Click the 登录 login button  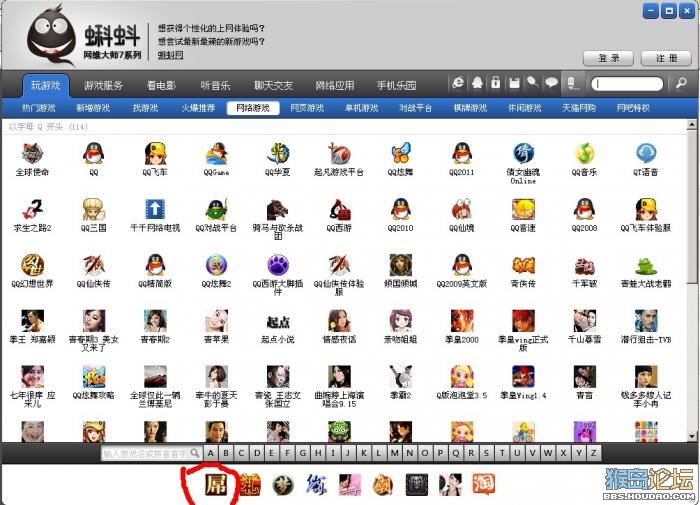pyautogui.click(x=608, y=58)
